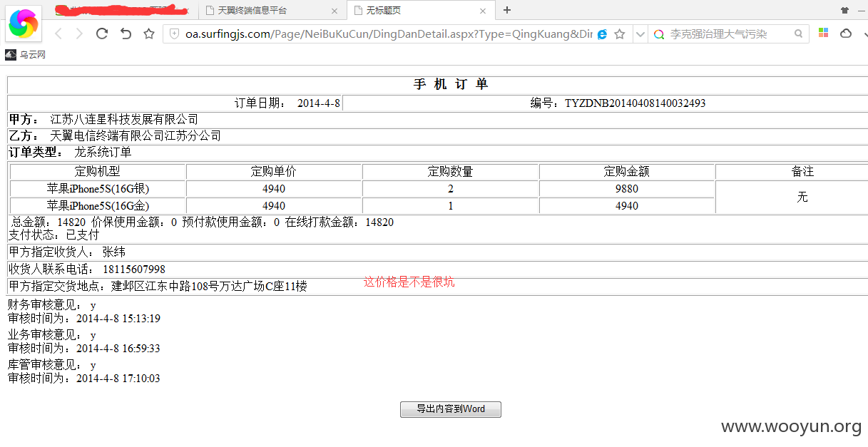The image size is (868, 447).
Task: Click quantity 1 in the gold iPhone row
Action: click(451, 206)
